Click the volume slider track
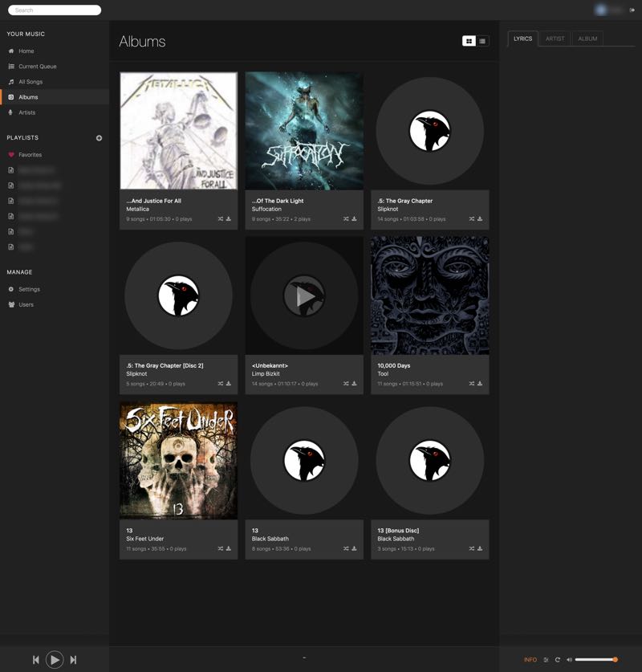Viewport: 642px width, 672px height. pyautogui.click(x=595, y=660)
